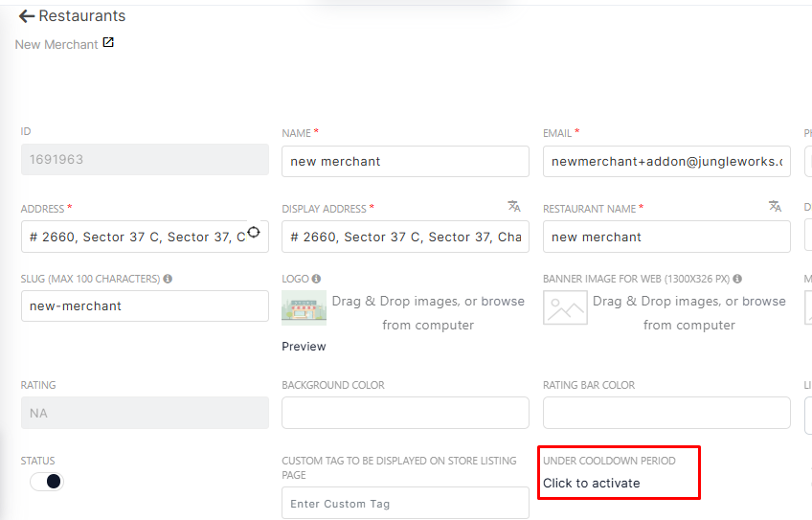Toggle the Status switch
Viewport: 812px width, 520px height.
click(47, 482)
